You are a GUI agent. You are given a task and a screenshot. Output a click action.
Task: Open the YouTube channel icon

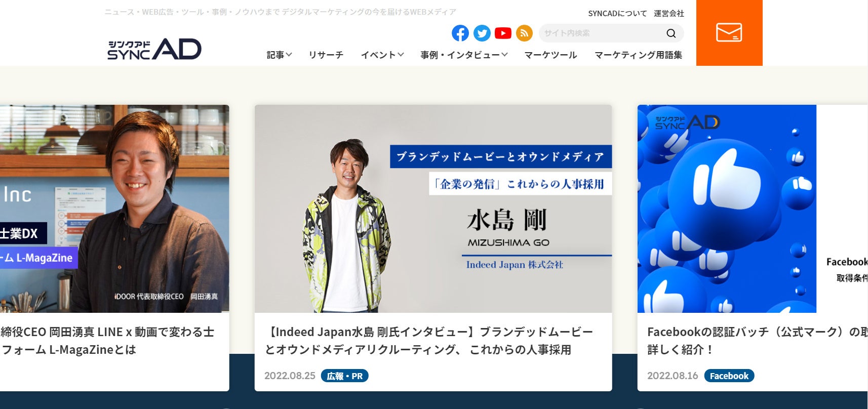click(x=503, y=33)
